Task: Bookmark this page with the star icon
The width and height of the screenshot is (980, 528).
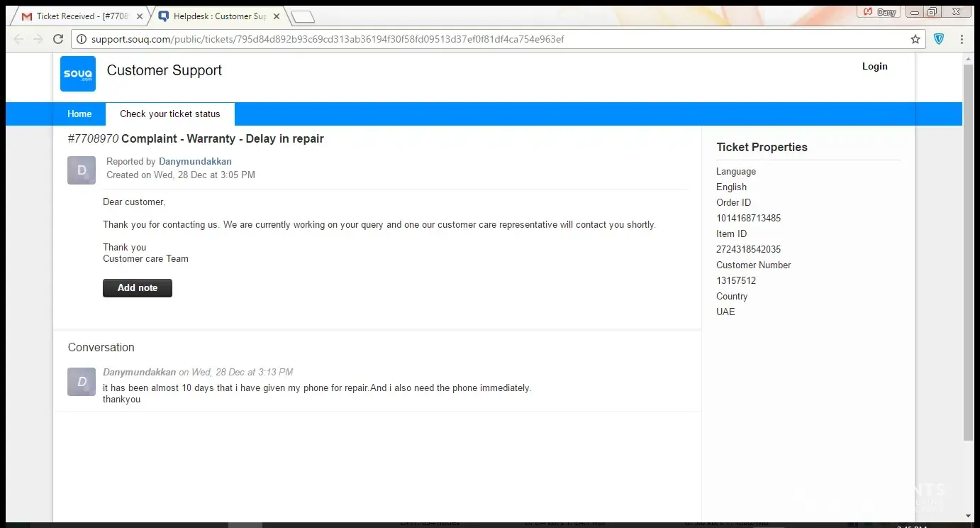Action: coord(915,40)
